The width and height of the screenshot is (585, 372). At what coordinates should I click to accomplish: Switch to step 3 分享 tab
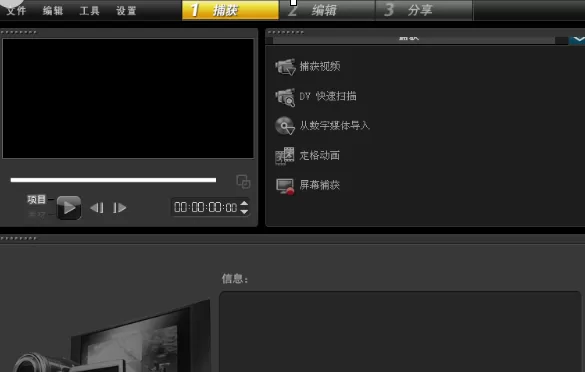(424, 10)
